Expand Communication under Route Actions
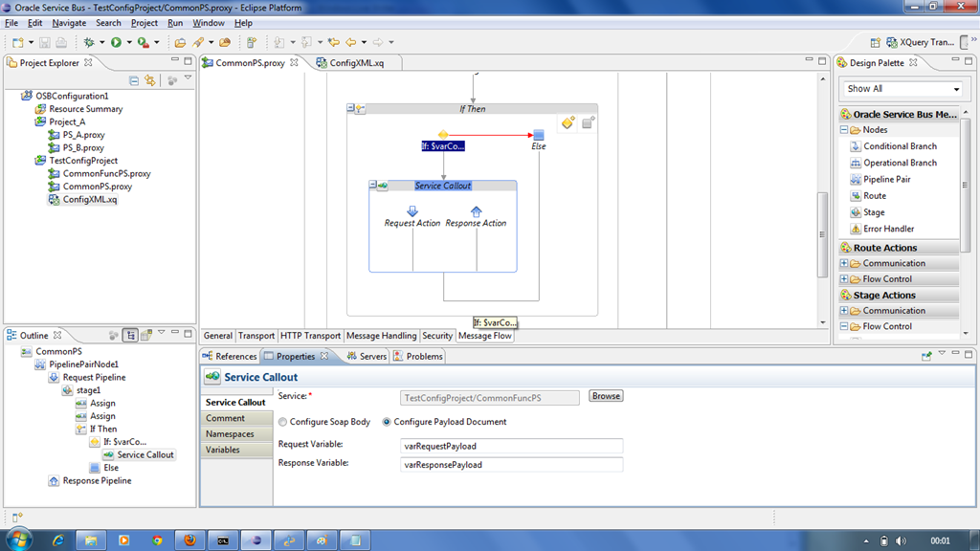The height and width of the screenshot is (551, 980). click(x=844, y=264)
